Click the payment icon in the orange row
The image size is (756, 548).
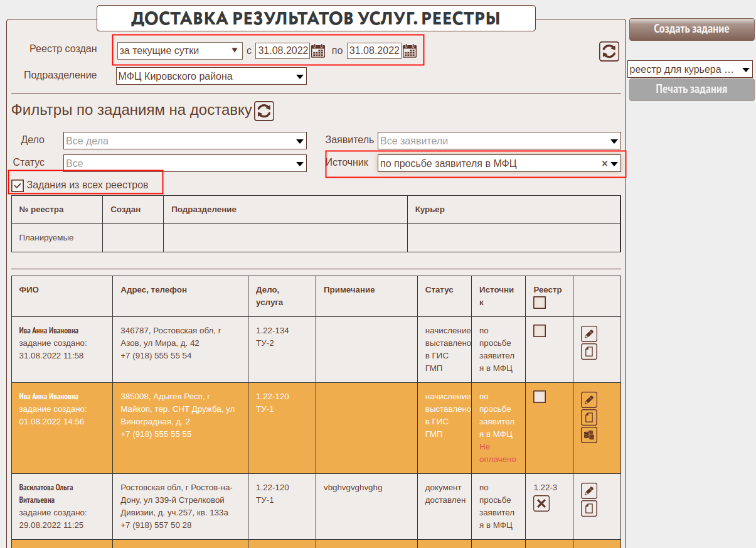click(x=588, y=435)
